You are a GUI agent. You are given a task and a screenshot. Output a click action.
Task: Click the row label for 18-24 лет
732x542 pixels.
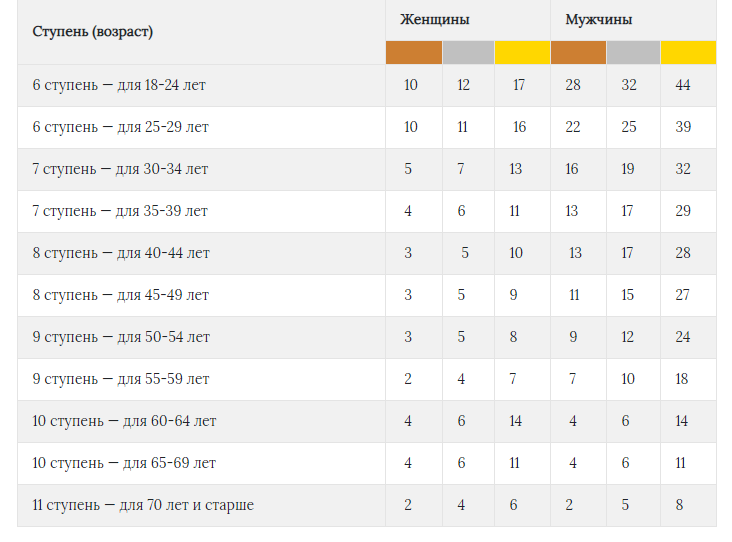[119, 85]
